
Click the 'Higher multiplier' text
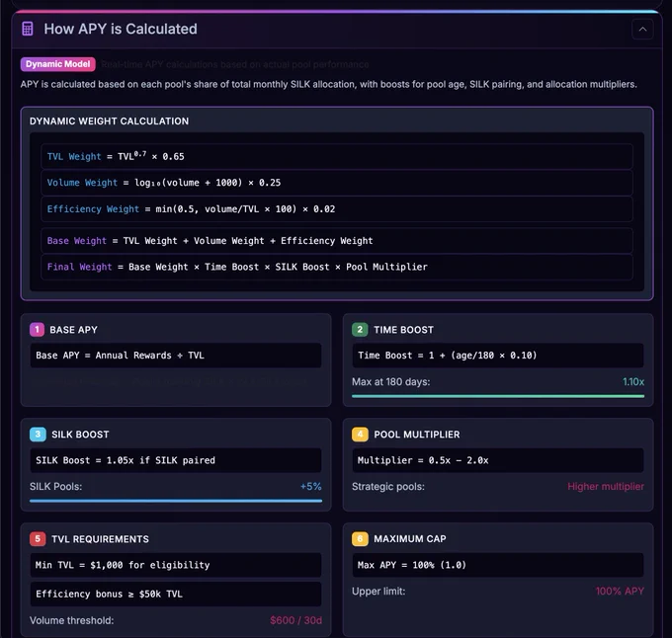(606, 487)
